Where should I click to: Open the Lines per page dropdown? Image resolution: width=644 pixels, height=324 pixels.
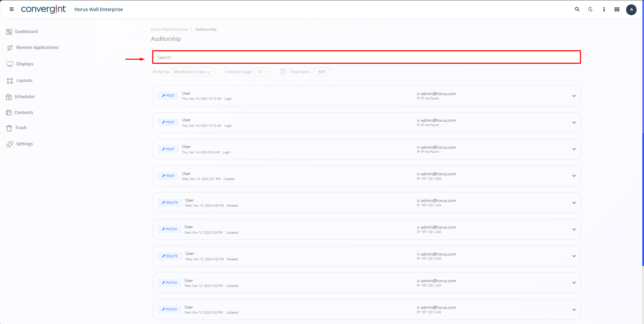262,72
